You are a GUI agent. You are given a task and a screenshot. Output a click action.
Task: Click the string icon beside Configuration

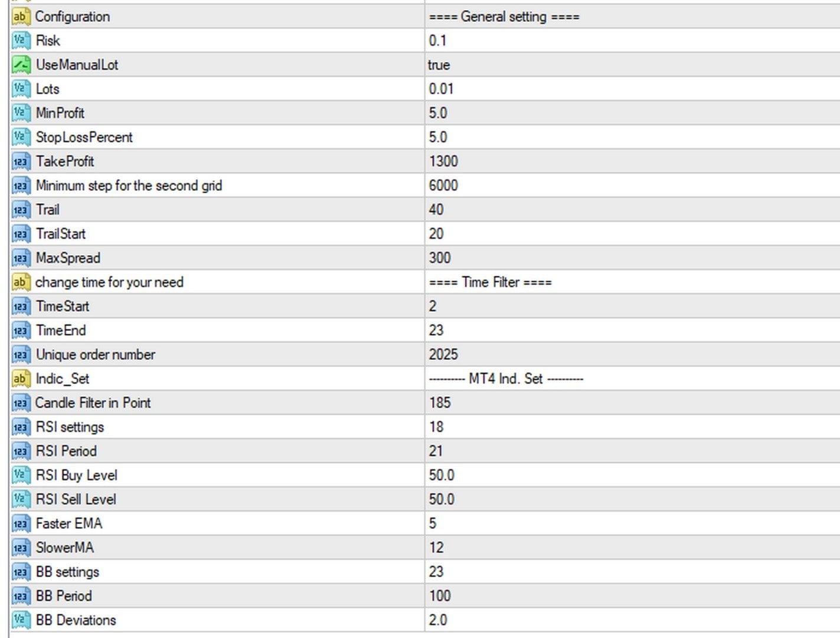click(20, 17)
